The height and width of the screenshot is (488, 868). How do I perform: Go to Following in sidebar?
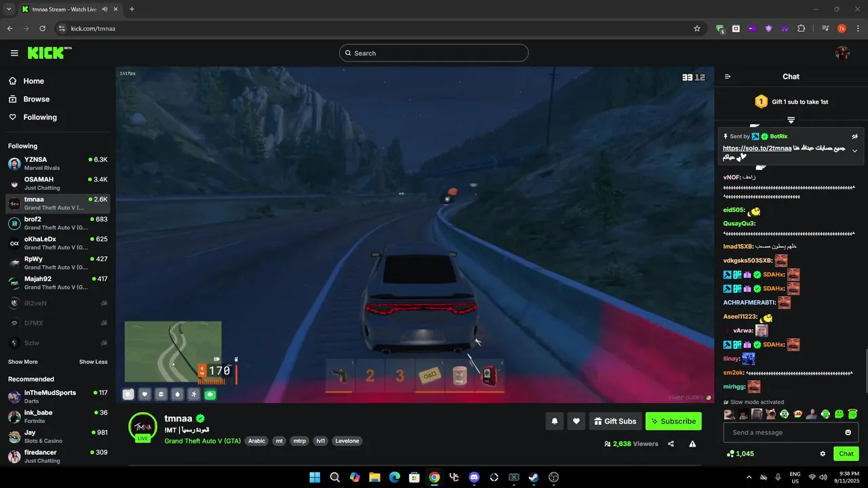pyautogui.click(x=58, y=117)
